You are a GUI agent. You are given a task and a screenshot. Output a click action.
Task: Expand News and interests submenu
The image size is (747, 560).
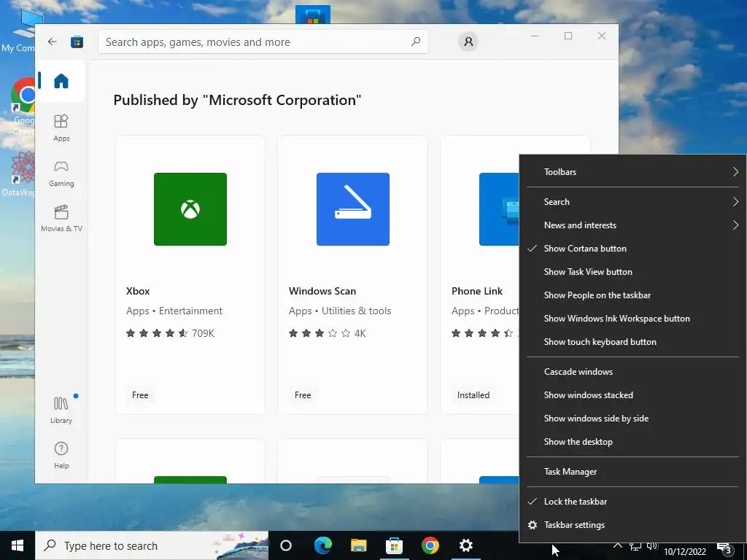coord(632,225)
